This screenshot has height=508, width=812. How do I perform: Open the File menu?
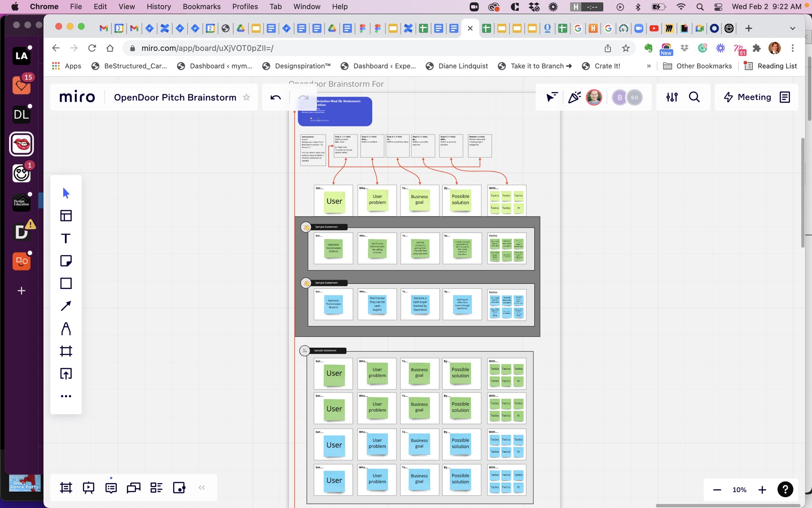[76, 6]
